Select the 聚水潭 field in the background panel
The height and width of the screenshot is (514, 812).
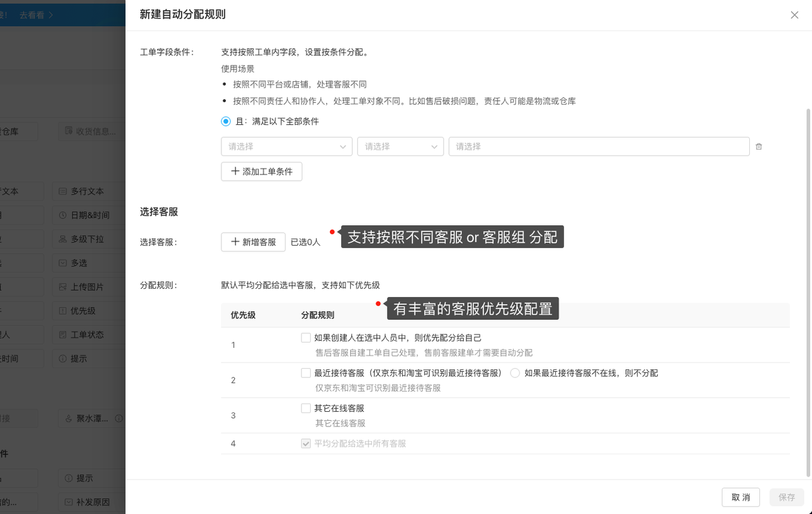point(93,418)
